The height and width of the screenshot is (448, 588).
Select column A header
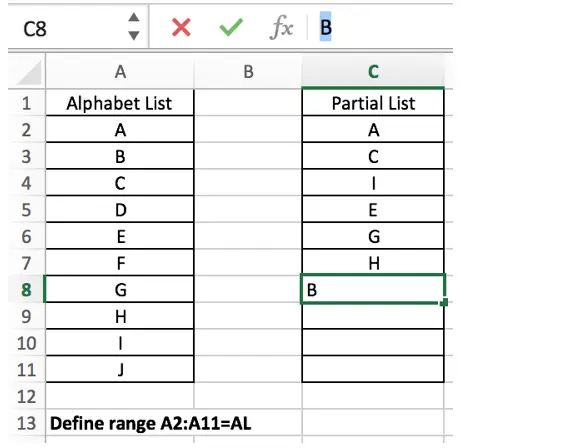click(x=120, y=72)
